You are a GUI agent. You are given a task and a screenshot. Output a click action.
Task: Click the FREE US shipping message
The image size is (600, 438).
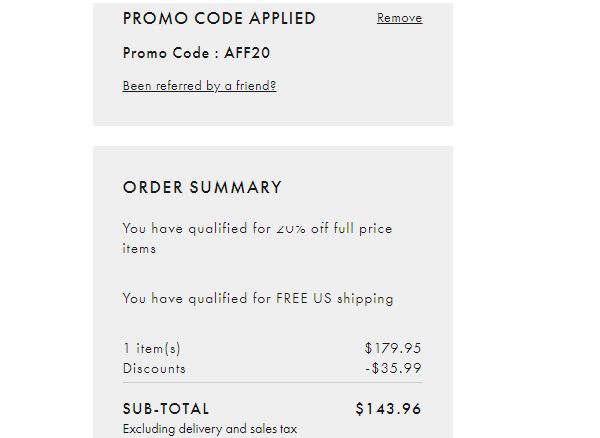258,298
